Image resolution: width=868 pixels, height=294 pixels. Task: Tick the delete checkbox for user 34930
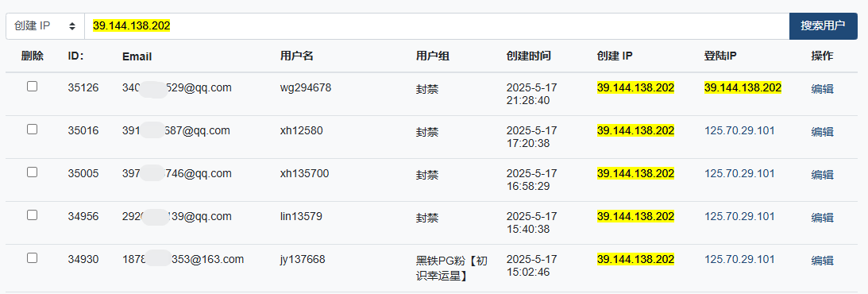point(32,258)
